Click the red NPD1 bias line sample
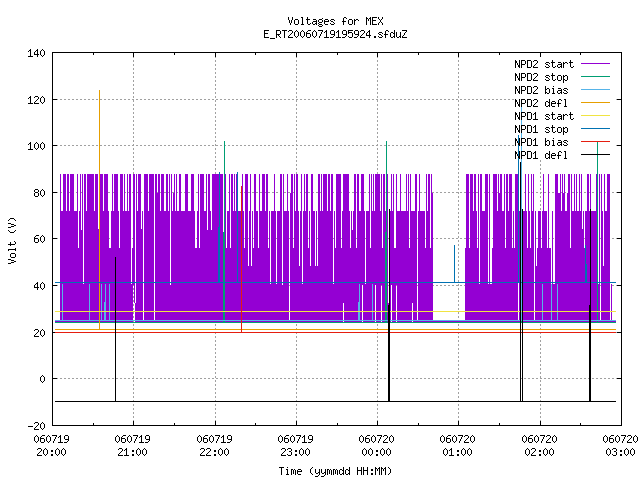The image size is (640, 480). pos(595,142)
